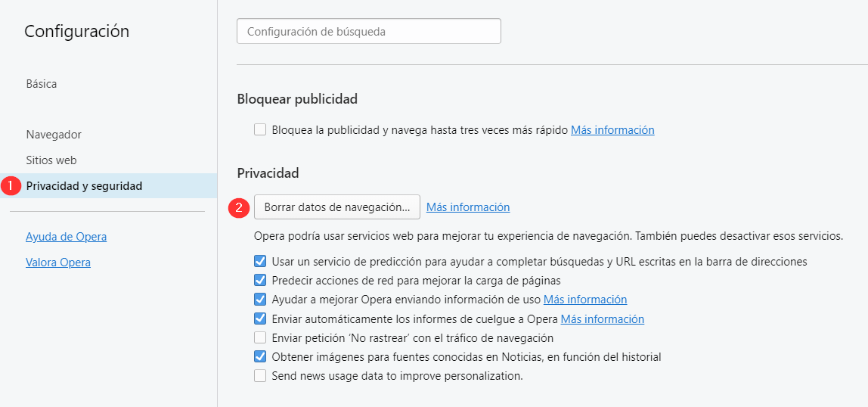Enable the 'No rastrear' request checkbox
This screenshot has width=868, height=407.
260,337
